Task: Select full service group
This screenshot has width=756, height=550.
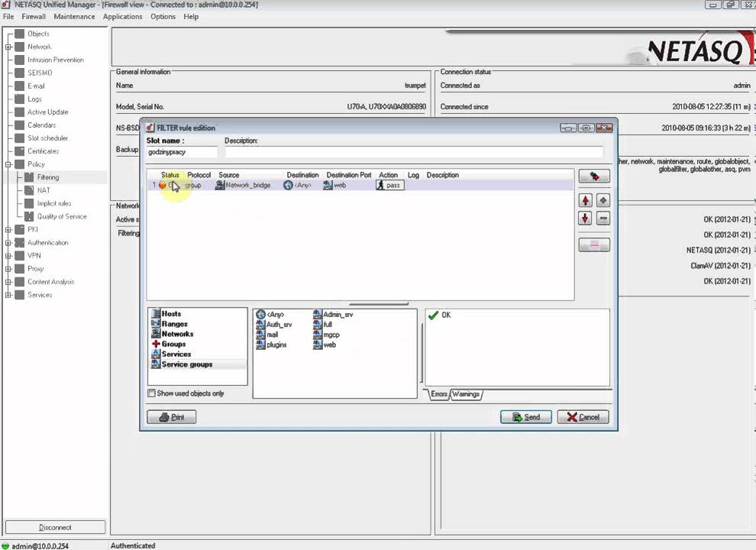Action: point(322,325)
